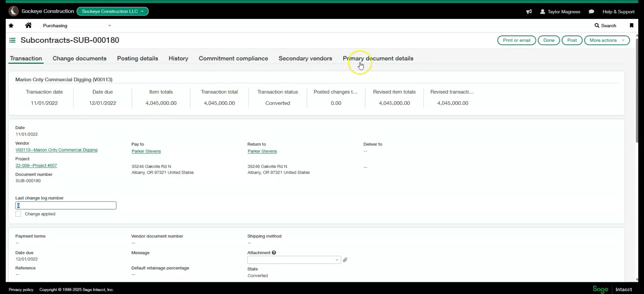The height and width of the screenshot is (294, 644).
Task: Open the Posting details tab
Action: coord(137,58)
